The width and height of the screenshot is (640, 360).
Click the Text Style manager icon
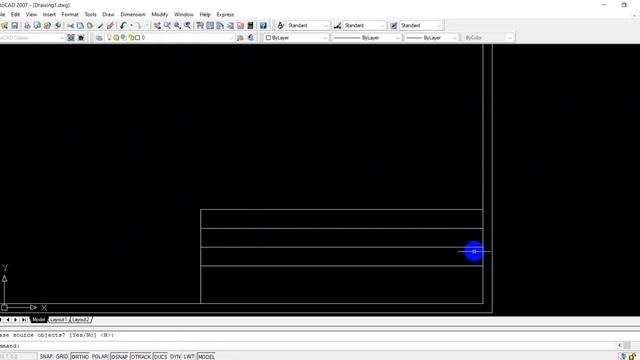[x=281, y=25]
